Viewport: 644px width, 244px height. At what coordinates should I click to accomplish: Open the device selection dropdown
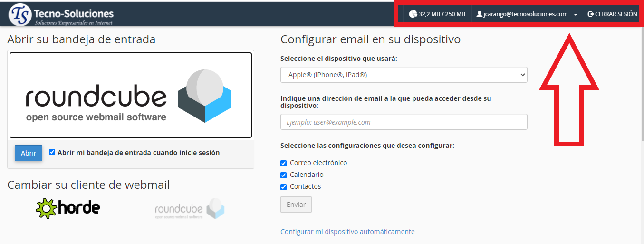coord(404,75)
